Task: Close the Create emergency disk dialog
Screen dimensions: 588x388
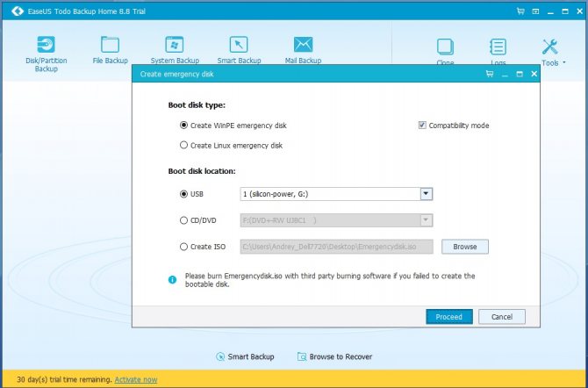Action: [534, 74]
